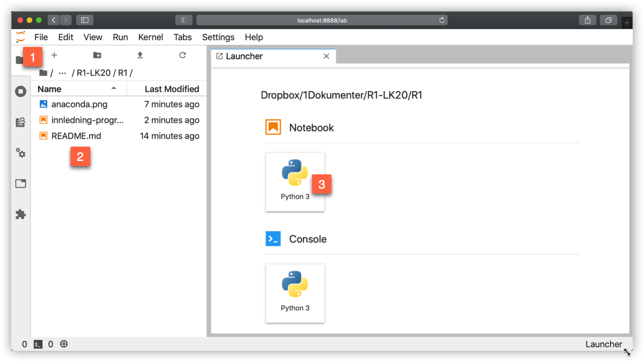The image size is (644, 362).
Task: Click the JupyterLab logo
Action: pyautogui.click(x=21, y=37)
